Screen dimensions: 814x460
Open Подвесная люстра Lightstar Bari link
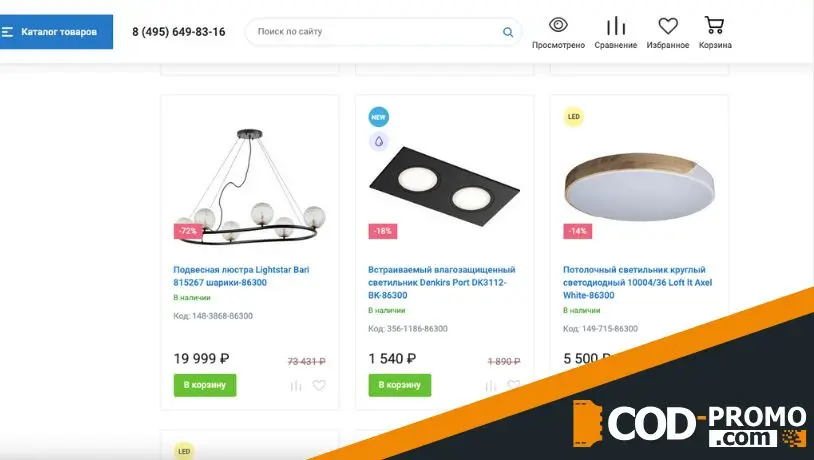[241, 276]
